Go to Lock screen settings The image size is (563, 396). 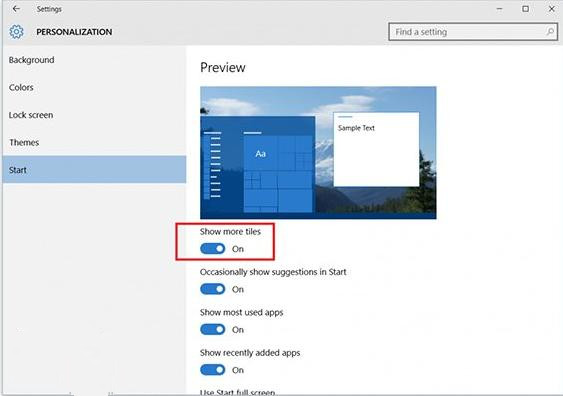pyautogui.click(x=94, y=115)
